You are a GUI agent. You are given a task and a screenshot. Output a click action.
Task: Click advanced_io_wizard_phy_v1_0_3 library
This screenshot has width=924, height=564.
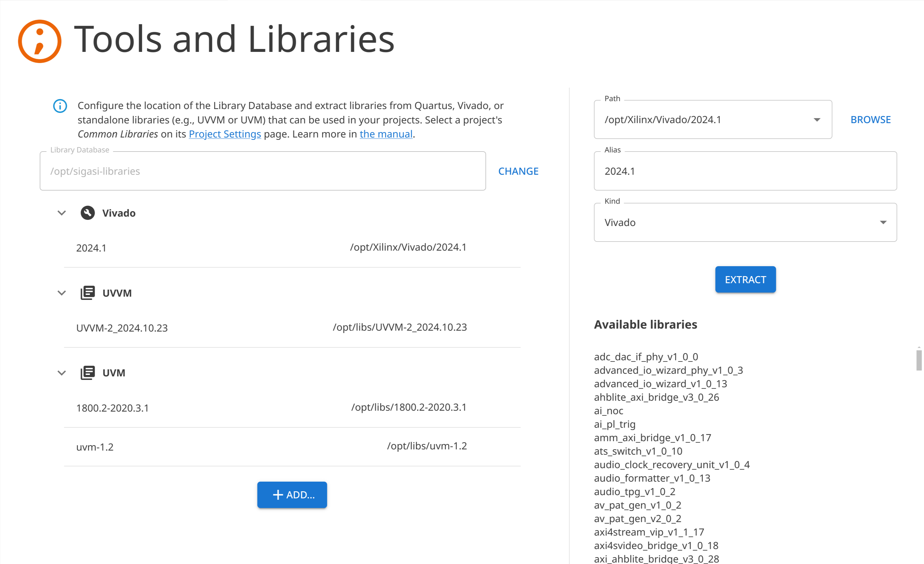pyautogui.click(x=668, y=370)
